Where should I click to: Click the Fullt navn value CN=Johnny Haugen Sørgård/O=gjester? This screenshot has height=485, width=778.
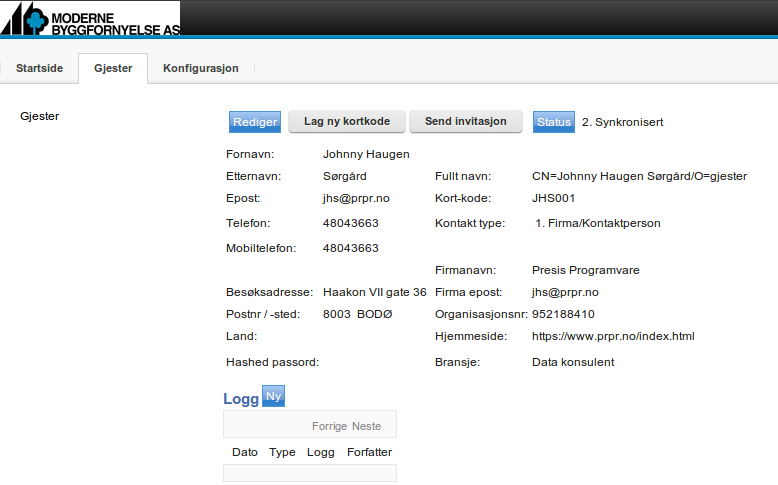[x=640, y=176]
